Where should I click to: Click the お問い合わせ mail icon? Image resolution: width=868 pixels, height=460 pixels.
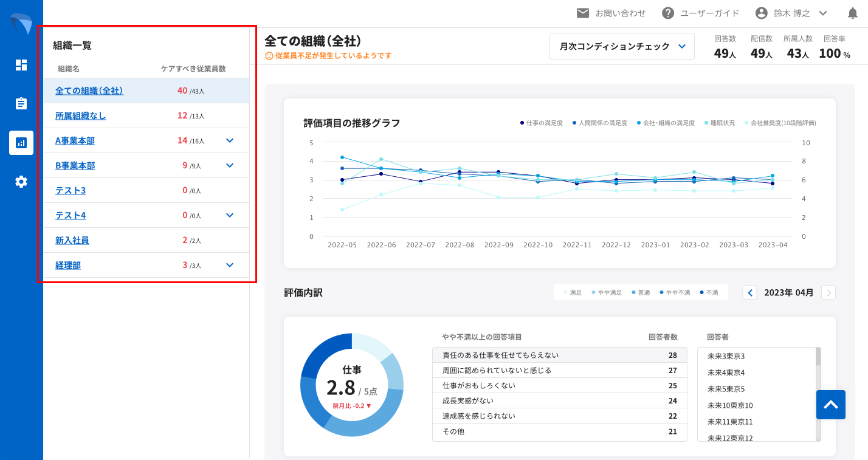pyautogui.click(x=583, y=13)
